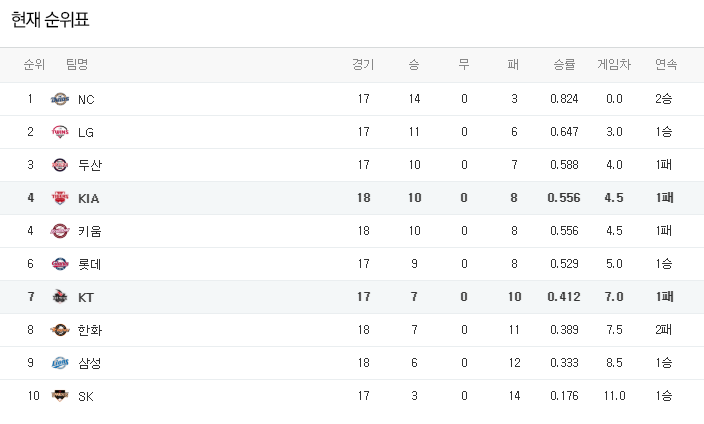The image size is (704, 424).
Task: Click the NC Dinos team logo
Action: pos(60,99)
